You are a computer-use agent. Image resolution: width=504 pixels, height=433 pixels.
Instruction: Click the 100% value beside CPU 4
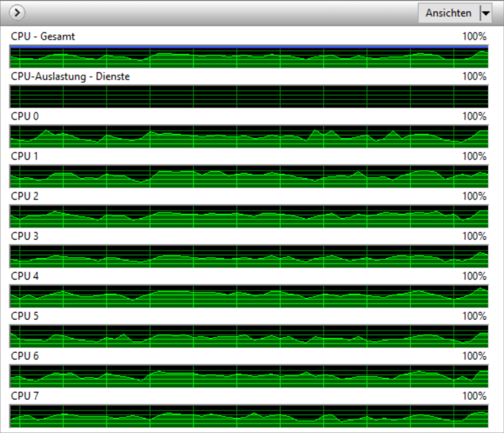[x=474, y=276]
